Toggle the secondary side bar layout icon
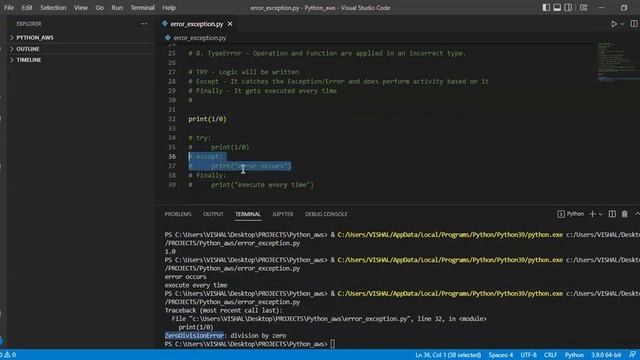Image resolution: width=640 pixels, height=360 pixels. tap(568, 8)
